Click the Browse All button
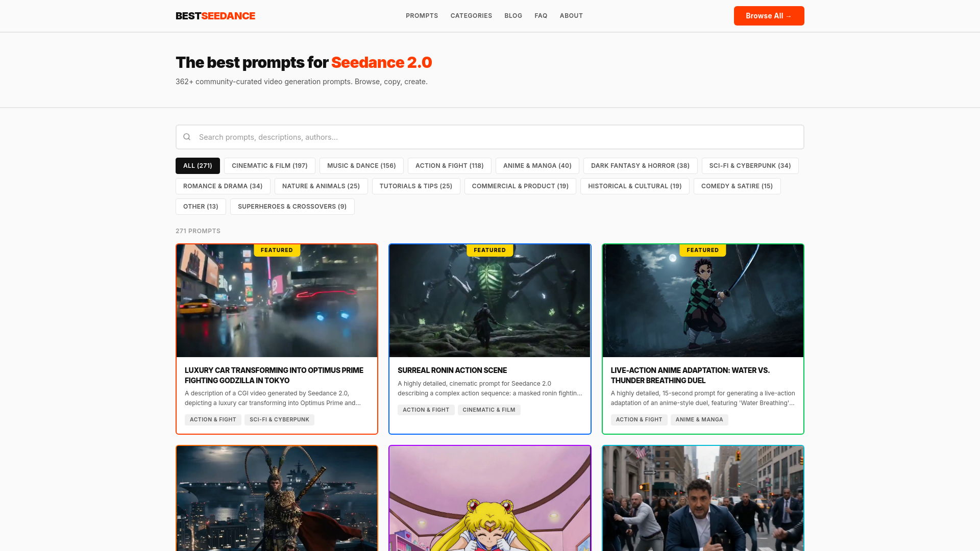Viewport: 980px width, 551px height. (x=769, y=16)
